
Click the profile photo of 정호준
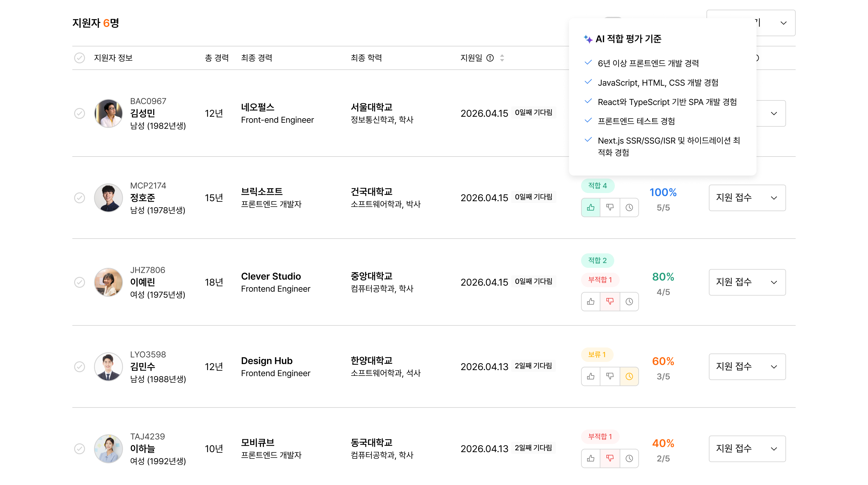(x=108, y=198)
